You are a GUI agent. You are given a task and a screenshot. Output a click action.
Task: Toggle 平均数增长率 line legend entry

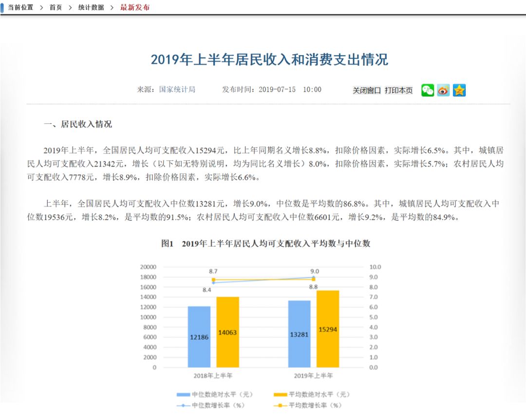tap(308, 405)
